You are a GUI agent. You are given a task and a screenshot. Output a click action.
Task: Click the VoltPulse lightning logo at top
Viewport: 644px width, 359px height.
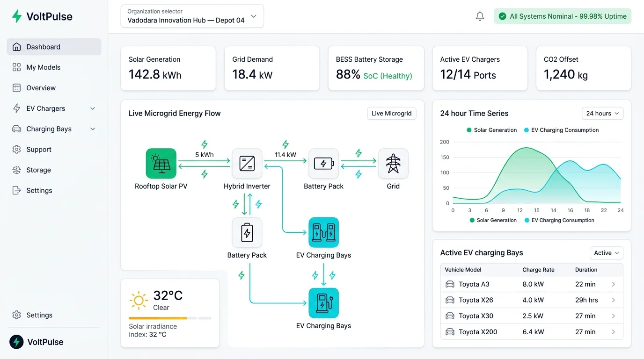coord(17,16)
